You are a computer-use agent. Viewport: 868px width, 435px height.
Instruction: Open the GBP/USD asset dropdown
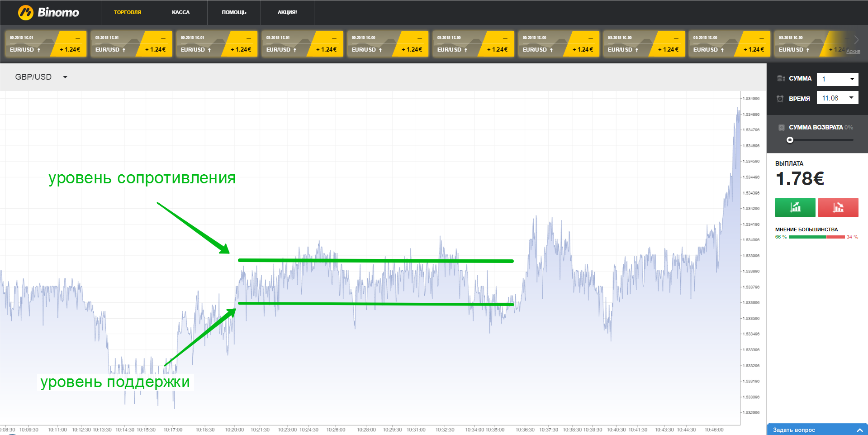pyautogui.click(x=41, y=77)
